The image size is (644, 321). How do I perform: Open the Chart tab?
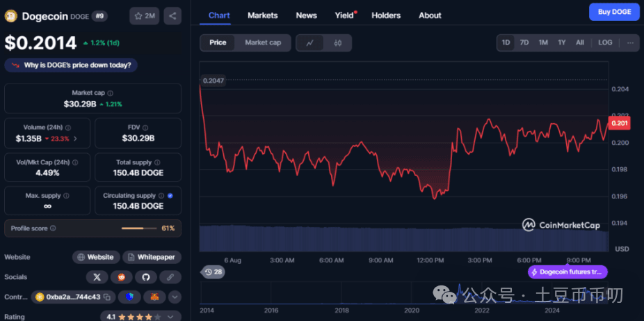pyautogui.click(x=219, y=15)
